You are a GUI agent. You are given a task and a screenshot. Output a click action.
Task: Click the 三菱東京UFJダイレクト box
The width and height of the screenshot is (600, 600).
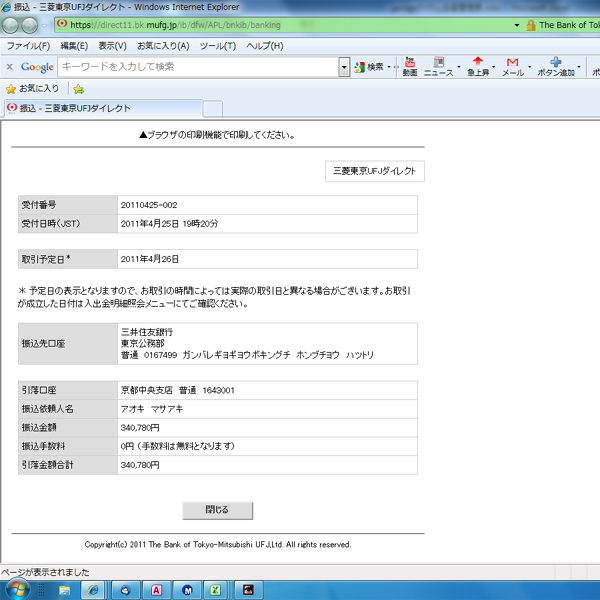[375, 171]
